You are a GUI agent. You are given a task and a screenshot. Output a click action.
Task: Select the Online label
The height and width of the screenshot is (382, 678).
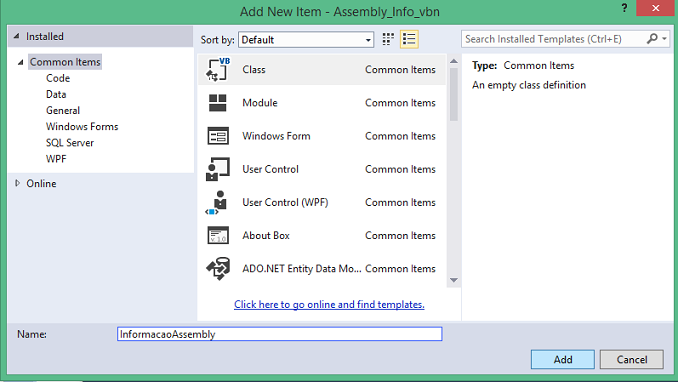42,183
